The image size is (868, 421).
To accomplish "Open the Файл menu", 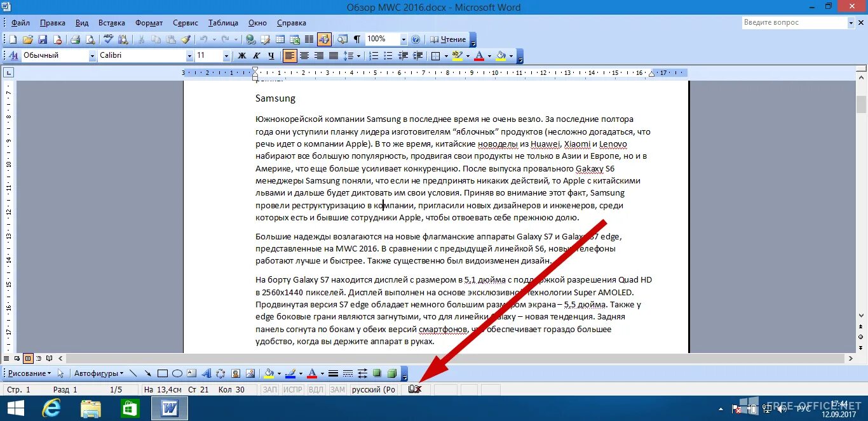I will pyautogui.click(x=20, y=23).
